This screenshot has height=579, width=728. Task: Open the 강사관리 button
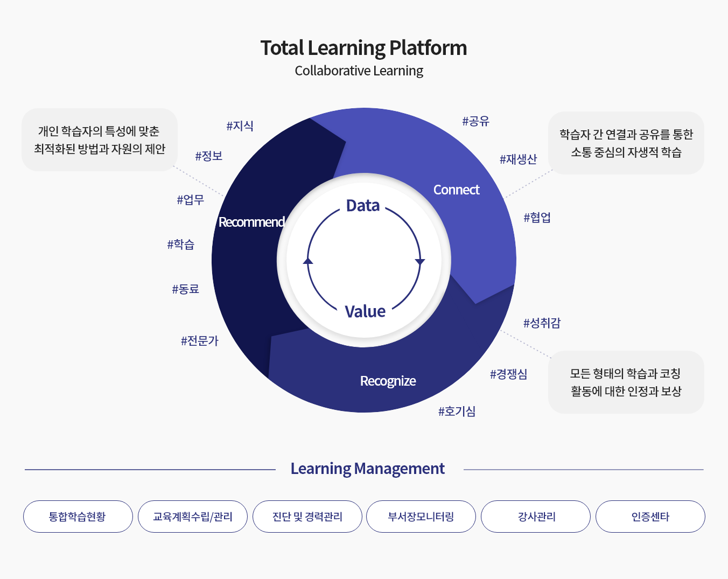536,517
